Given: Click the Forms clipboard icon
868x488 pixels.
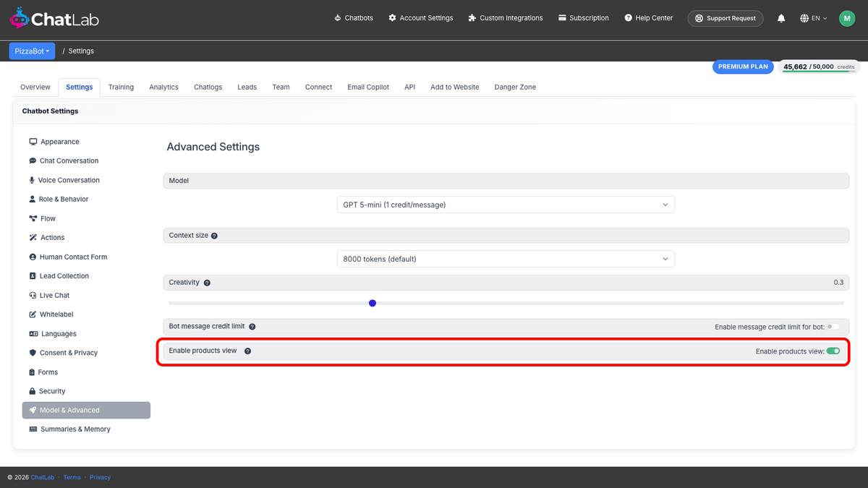Looking at the screenshot, I should click(32, 372).
